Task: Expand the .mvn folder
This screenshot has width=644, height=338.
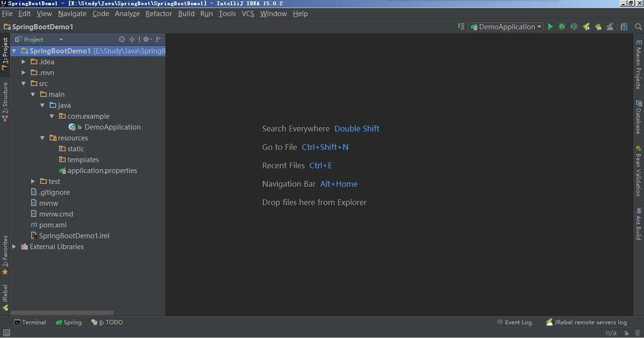Action: click(x=24, y=73)
